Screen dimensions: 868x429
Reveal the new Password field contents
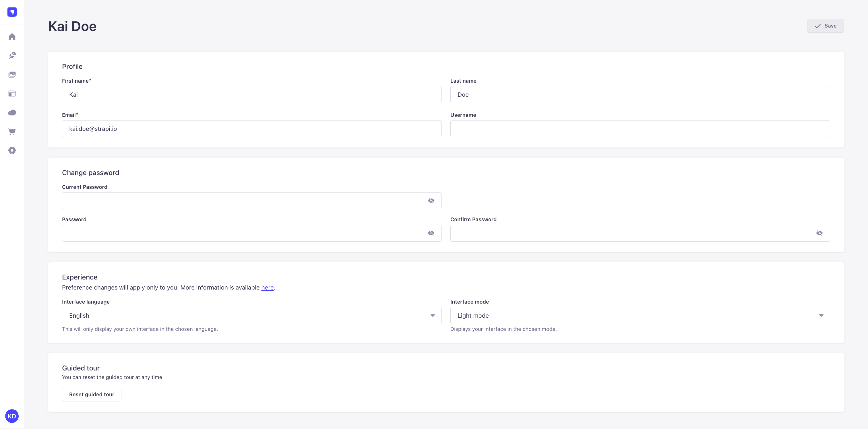pyautogui.click(x=431, y=233)
